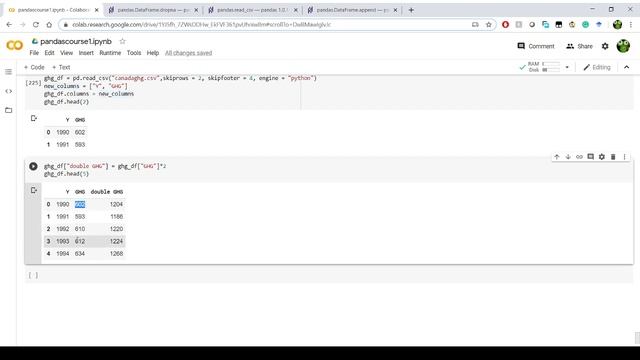640x360 pixels.
Task: Open the Chrome three-dot menu
Action: pyautogui.click(x=631, y=24)
